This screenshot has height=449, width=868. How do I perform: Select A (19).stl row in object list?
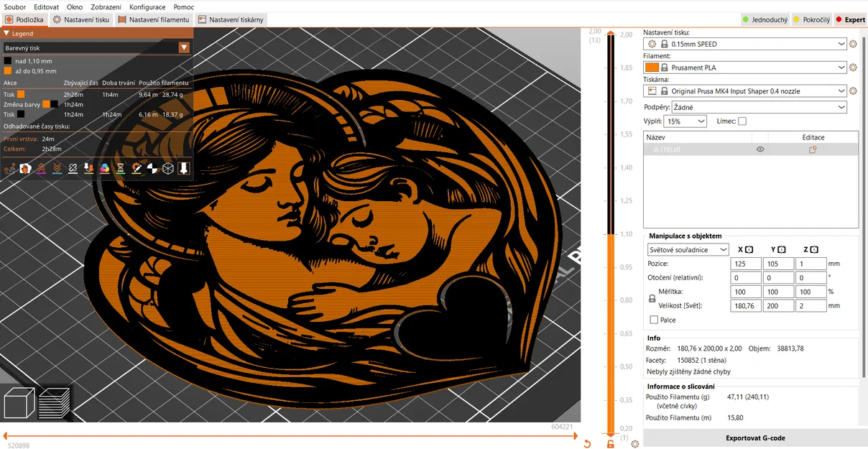[750, 149]
